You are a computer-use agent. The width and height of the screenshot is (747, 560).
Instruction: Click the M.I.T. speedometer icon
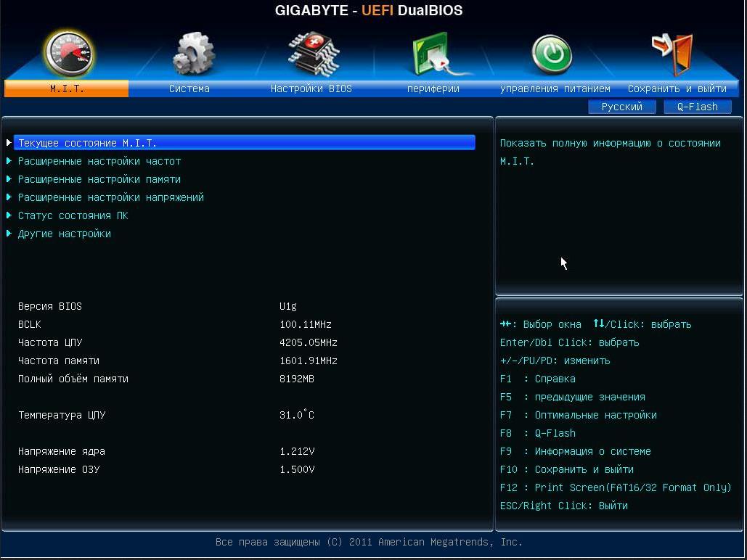pyautogui.click(x=68, y=54)
